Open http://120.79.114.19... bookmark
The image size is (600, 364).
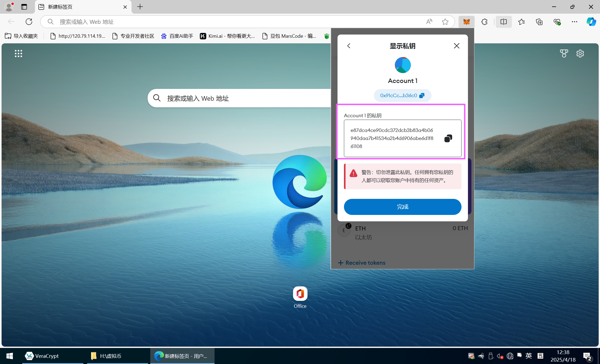point(78,36)
